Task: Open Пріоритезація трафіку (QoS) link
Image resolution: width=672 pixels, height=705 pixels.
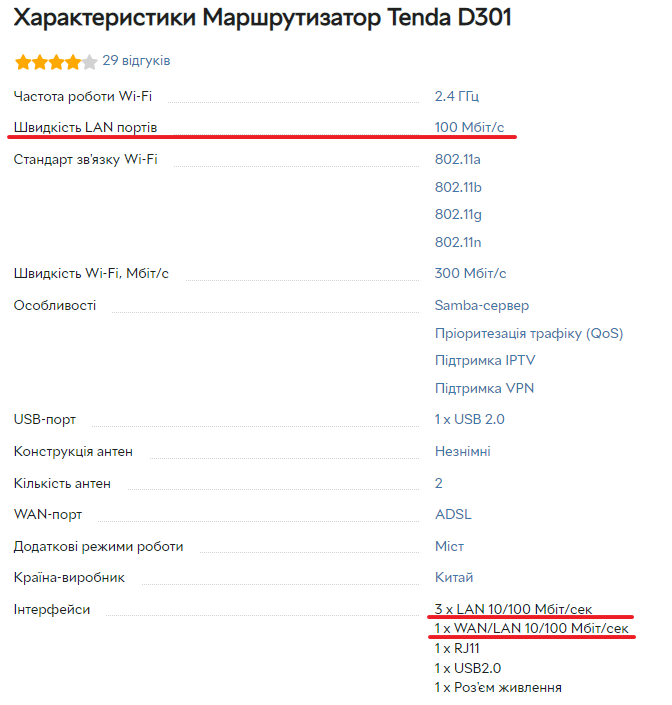Action: pos(529,334)
